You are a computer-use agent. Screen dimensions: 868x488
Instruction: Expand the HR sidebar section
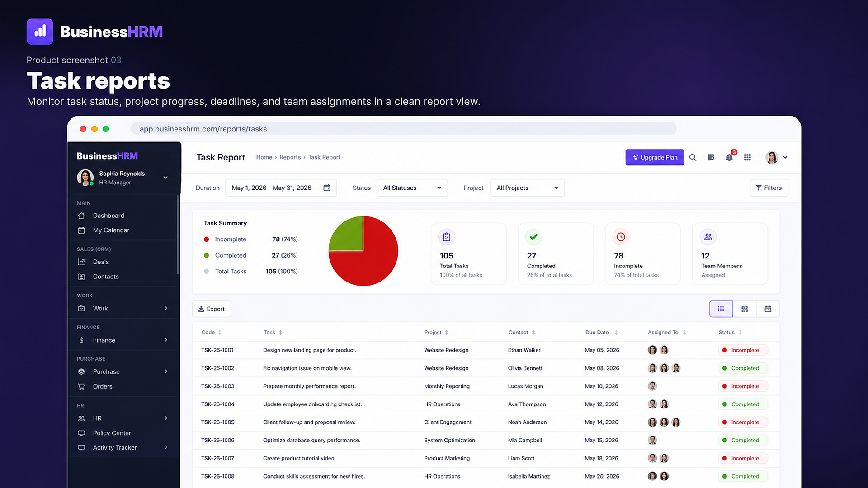pos(166,418)
